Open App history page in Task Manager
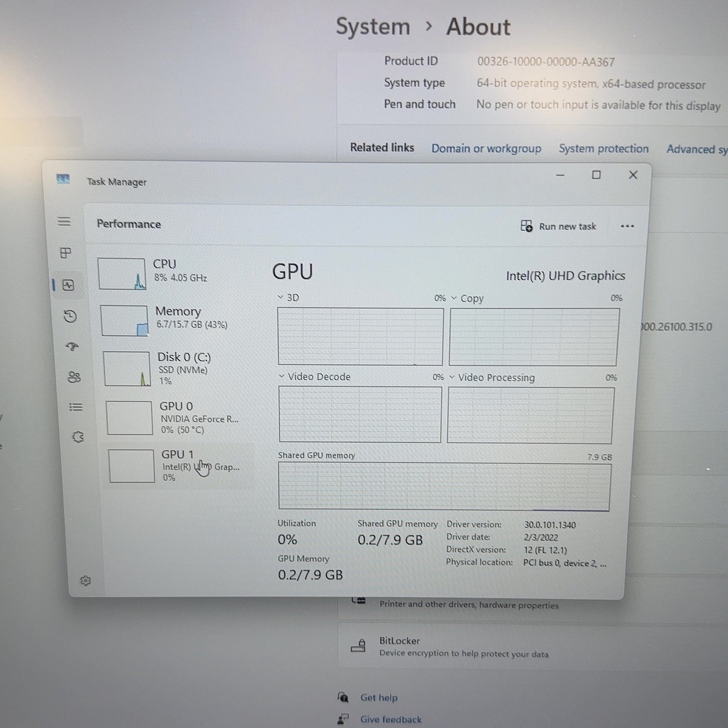Image resolution: width=728 pixels, height=728 pixels. point(70,316)
